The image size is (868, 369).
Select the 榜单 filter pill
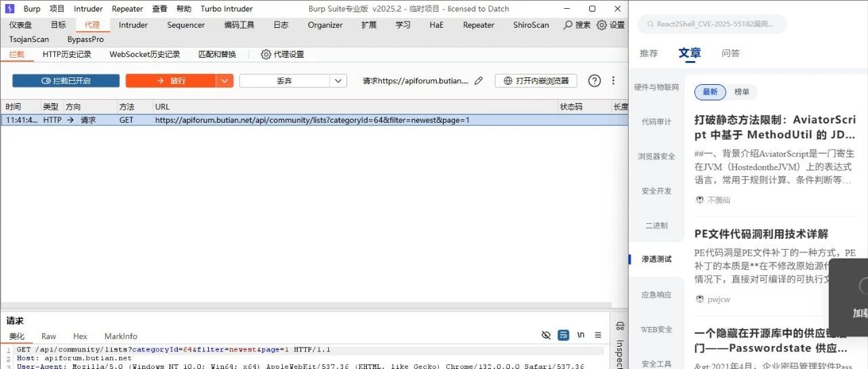pos(743,92)
